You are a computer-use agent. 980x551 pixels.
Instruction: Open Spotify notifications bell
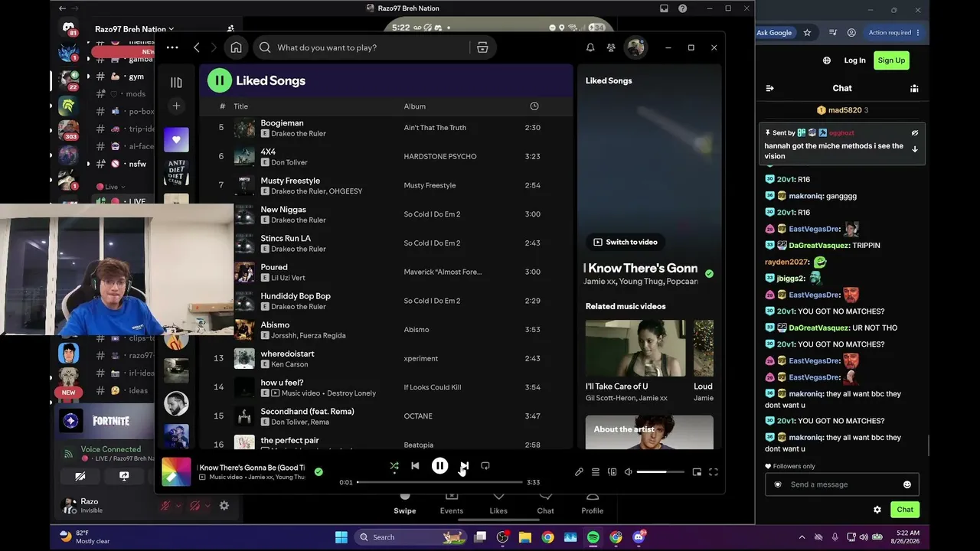point(590,47)
